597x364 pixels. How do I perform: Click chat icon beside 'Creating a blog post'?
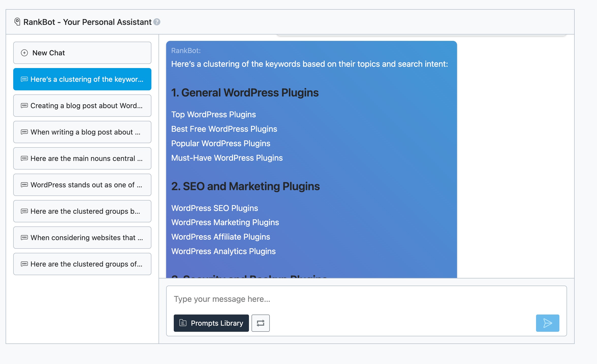(x=24, y=106)
